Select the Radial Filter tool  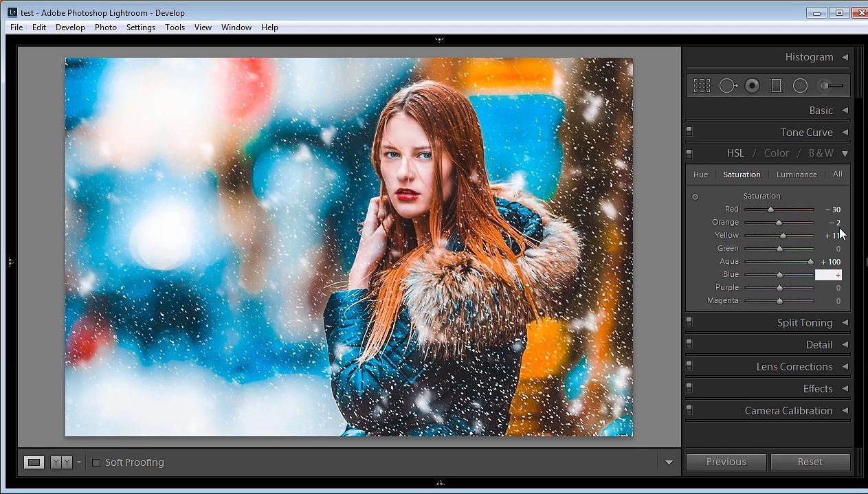(x=800, y=86)
